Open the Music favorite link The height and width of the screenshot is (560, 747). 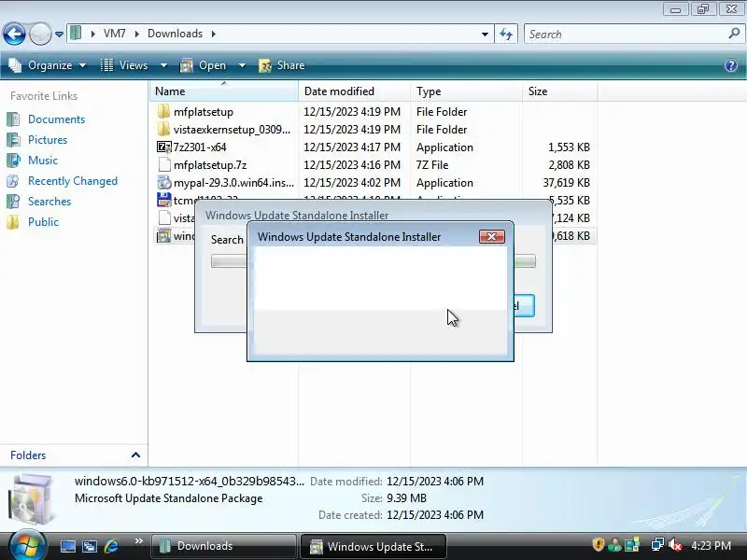click(x=43, y=161)
